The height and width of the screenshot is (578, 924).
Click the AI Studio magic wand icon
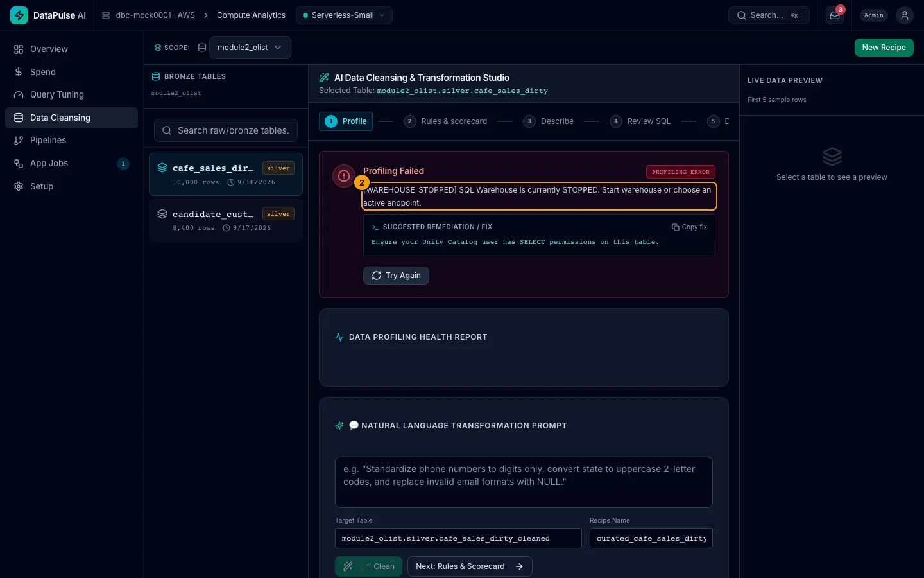point(324,78)
